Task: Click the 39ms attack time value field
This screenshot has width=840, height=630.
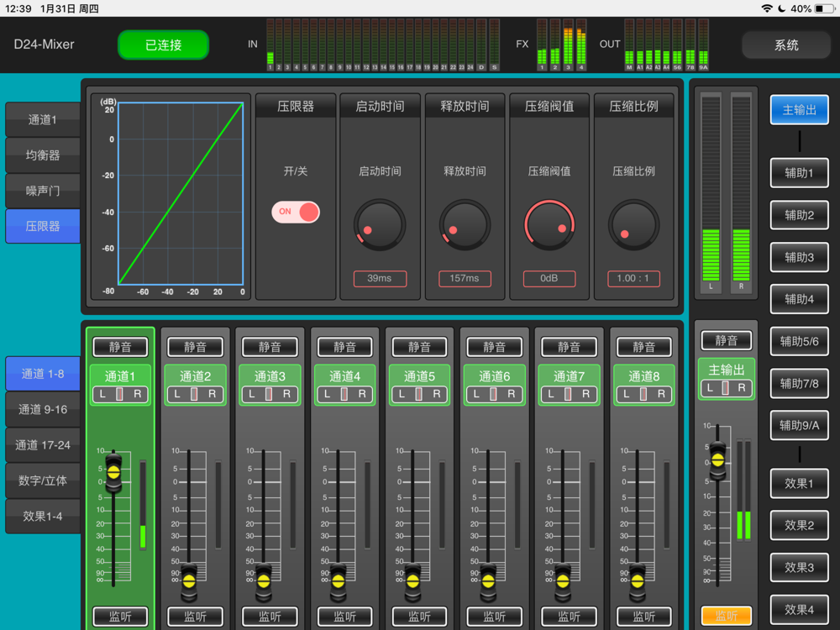Action: [380, 279]
